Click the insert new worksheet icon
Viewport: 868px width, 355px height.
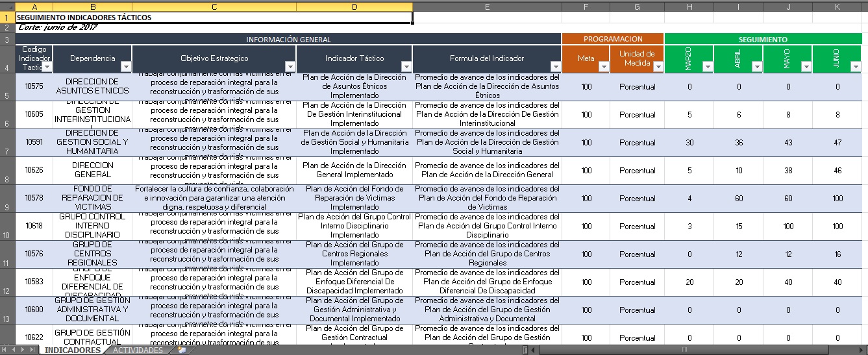pyautogui.click(x=182, y=350)
